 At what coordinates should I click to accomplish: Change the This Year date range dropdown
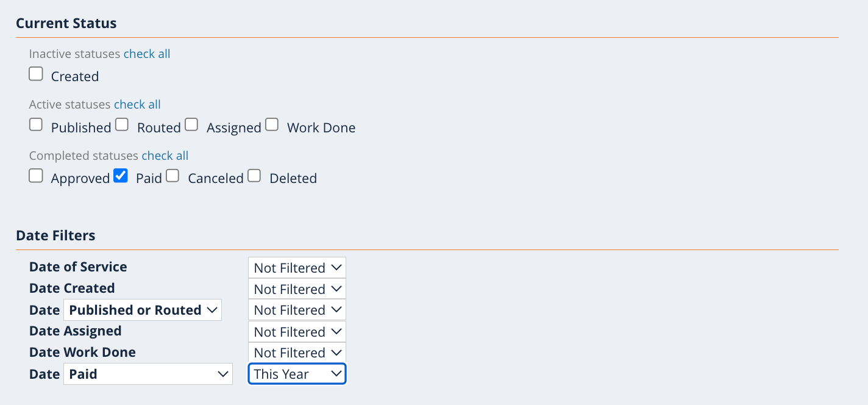coord(297,374)
